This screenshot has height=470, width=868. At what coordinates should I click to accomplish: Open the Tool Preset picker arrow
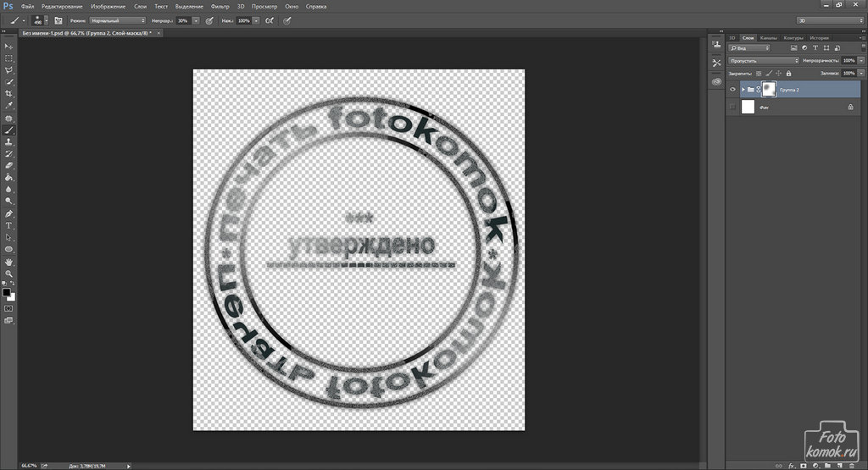[x=24, y=20]
